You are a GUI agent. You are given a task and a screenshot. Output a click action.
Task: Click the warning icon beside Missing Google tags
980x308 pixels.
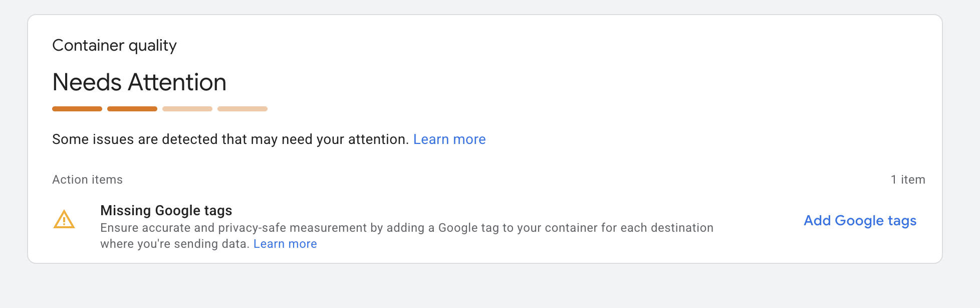coord(64,220)
